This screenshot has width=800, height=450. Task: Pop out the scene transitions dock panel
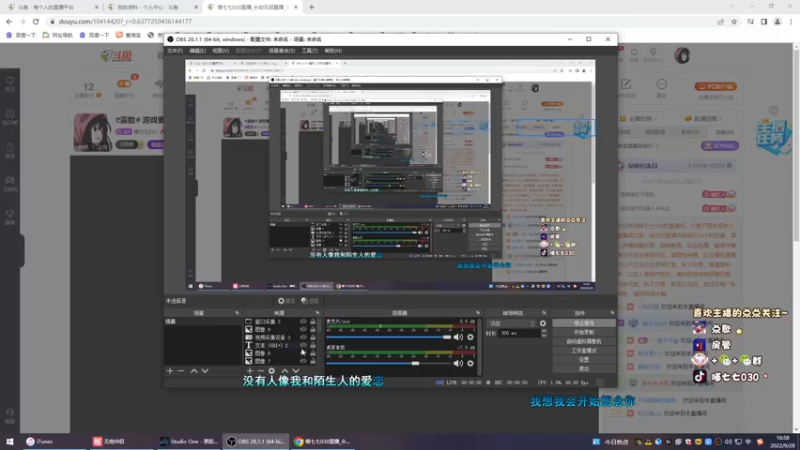[544, 313]
